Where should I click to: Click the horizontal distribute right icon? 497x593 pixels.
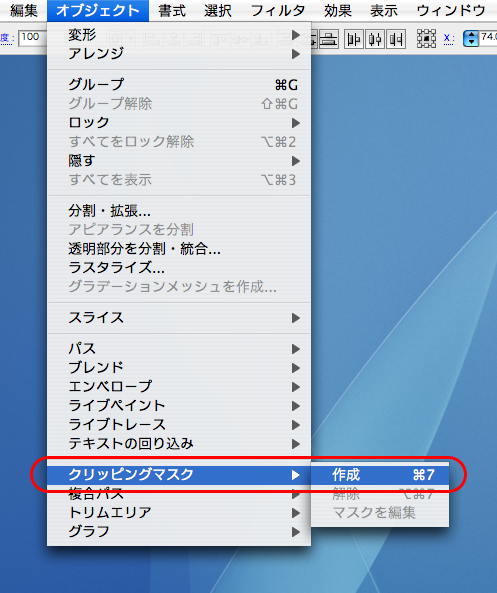click(396, 39)
